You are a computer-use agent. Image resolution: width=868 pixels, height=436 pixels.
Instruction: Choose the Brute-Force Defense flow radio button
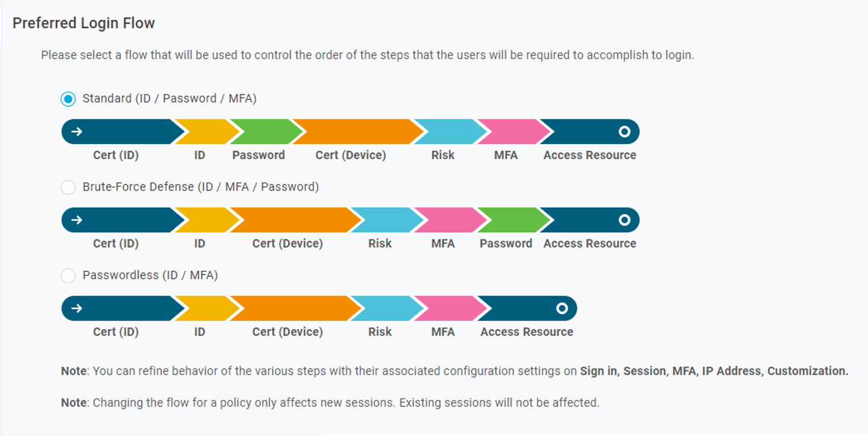68,188
